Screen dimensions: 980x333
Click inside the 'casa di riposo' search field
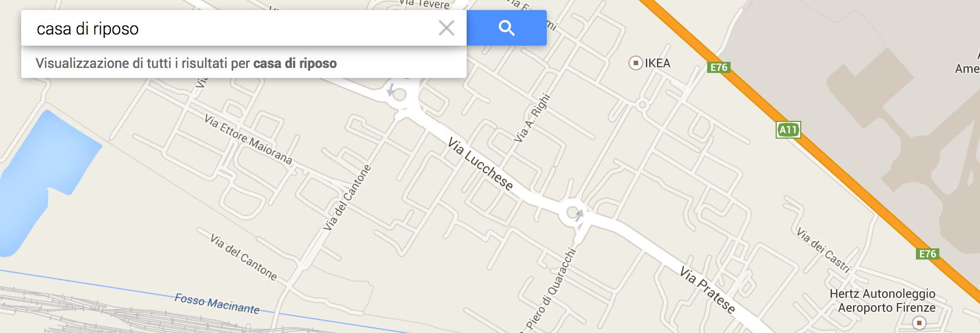(234, 28)
